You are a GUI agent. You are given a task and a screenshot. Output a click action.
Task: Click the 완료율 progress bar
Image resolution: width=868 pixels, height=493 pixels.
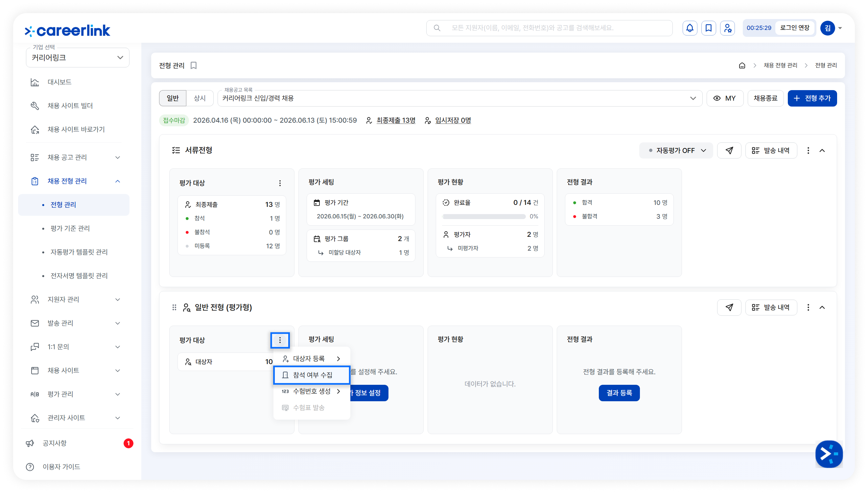(x=484, y=217)
